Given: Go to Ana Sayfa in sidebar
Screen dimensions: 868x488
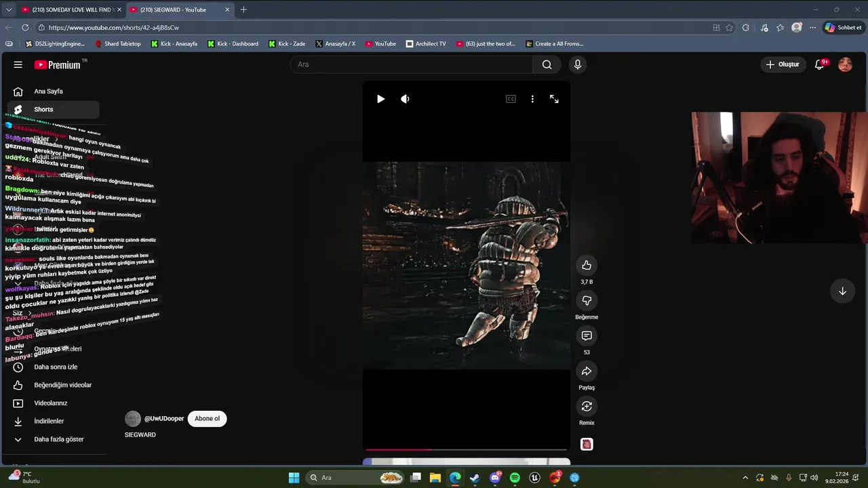Looking at the screenshot, I should tap(53, 91).
